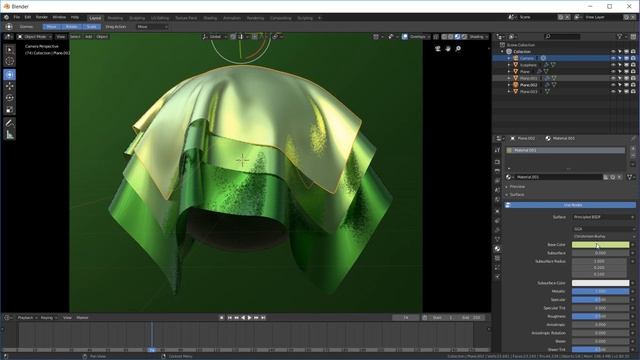Viewport: 640px width, 360px height.
Task: Open the Active Tool properties tab icon
Action: pyautogui.click(x=497, y=150)
